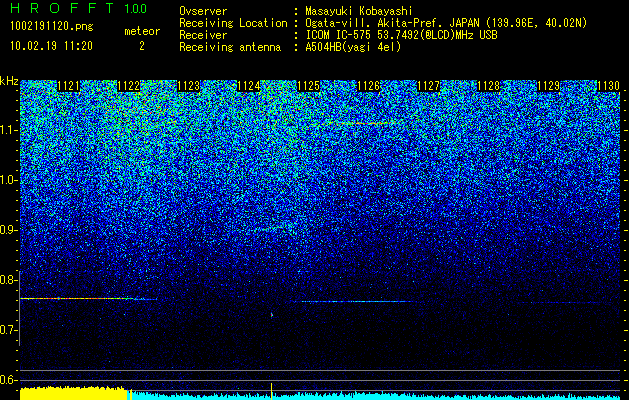Select the filename 1002191120.png

[x=52, y=27]
